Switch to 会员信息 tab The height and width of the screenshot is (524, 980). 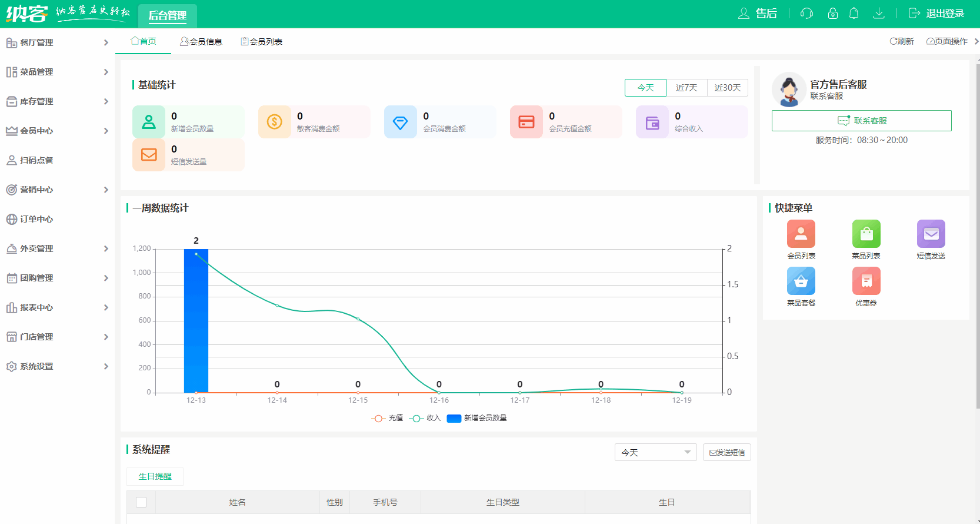click(x=201, y=42)
